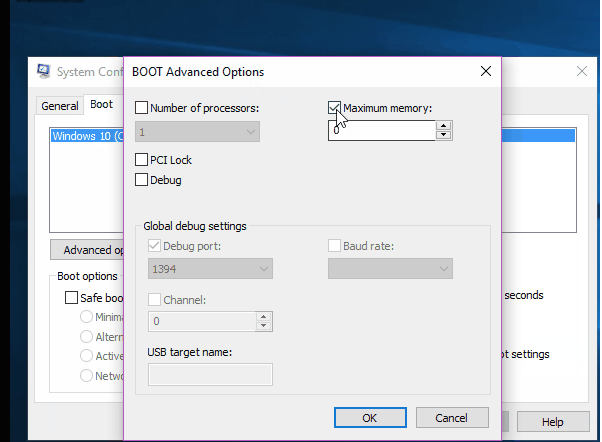602x442 pixels.
Task: Click the Help button
Action: (x=552, y=422)
